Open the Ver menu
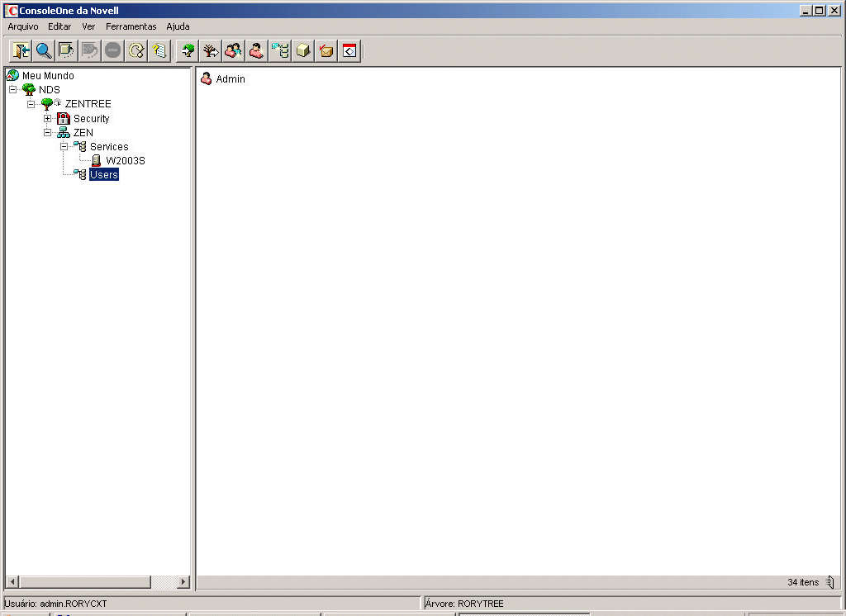This screenshot has width=846, height=616. (88, 26)
